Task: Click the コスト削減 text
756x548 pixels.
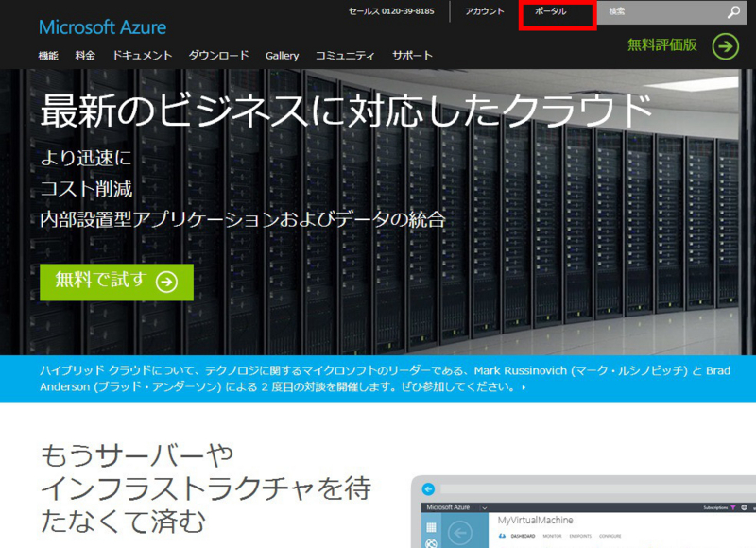Action: click(86, 188)
